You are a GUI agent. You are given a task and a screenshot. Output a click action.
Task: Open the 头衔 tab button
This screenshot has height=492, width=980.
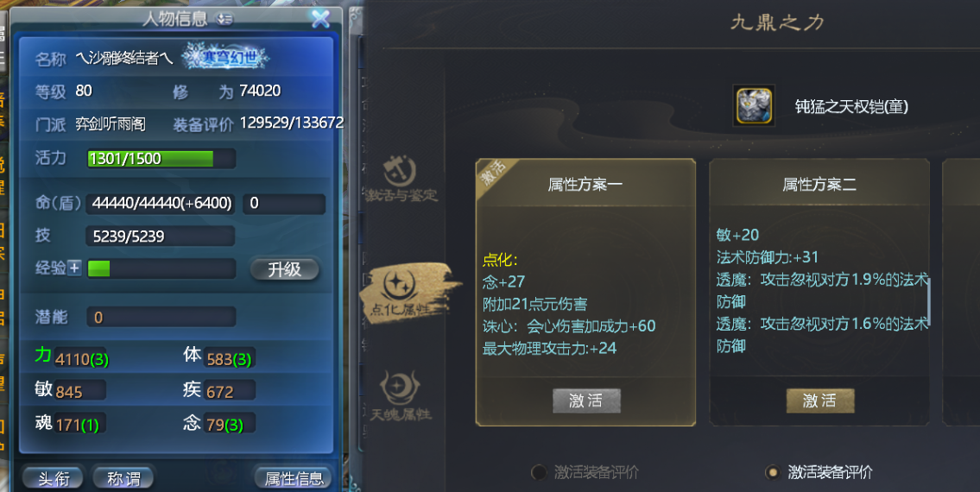[54, 478]
